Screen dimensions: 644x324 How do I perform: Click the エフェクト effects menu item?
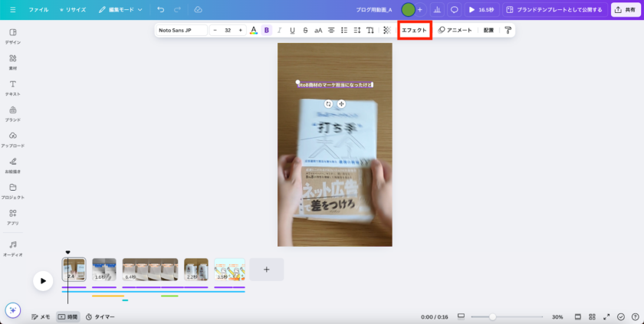coord(414,30)
